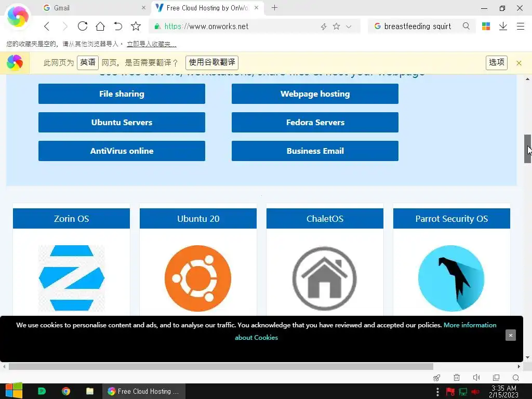Image resolution: width=532 pixels, height=399 pixels.
Task: Click the browser logo at top left
Action: pyautogui.click(x=18, y=16)
